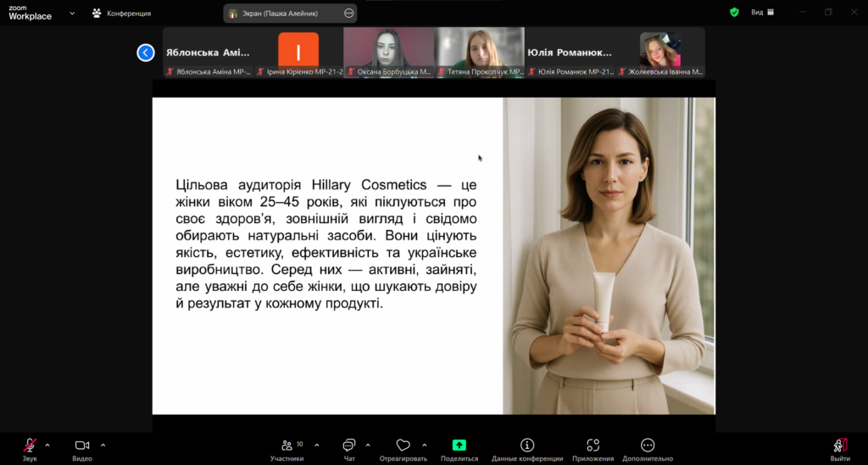The image size is (868, 465).
Task: Click the green encryption shield icon
Action: pos(734,12)
